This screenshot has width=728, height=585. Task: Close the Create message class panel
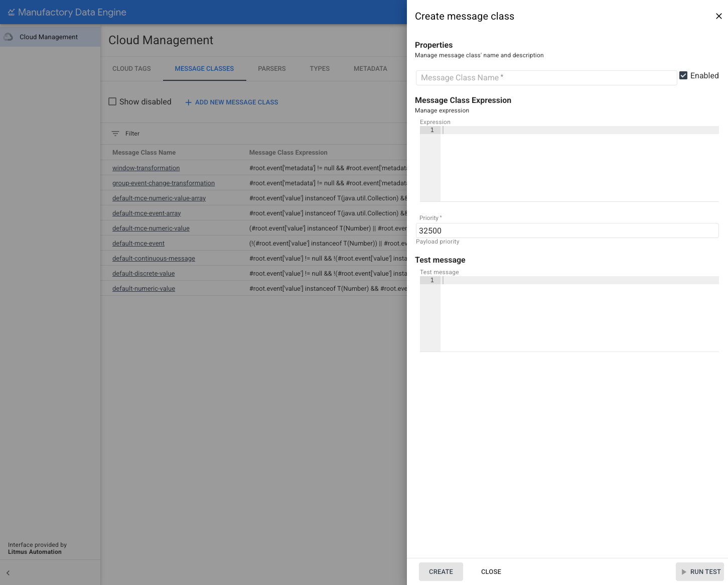718,16
